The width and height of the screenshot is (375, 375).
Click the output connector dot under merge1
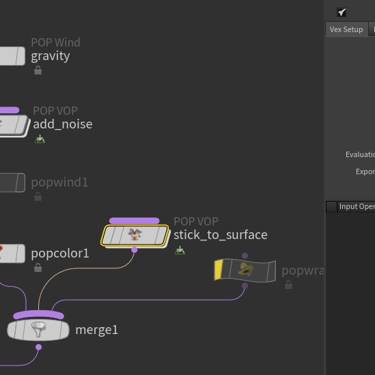(39, 347)
